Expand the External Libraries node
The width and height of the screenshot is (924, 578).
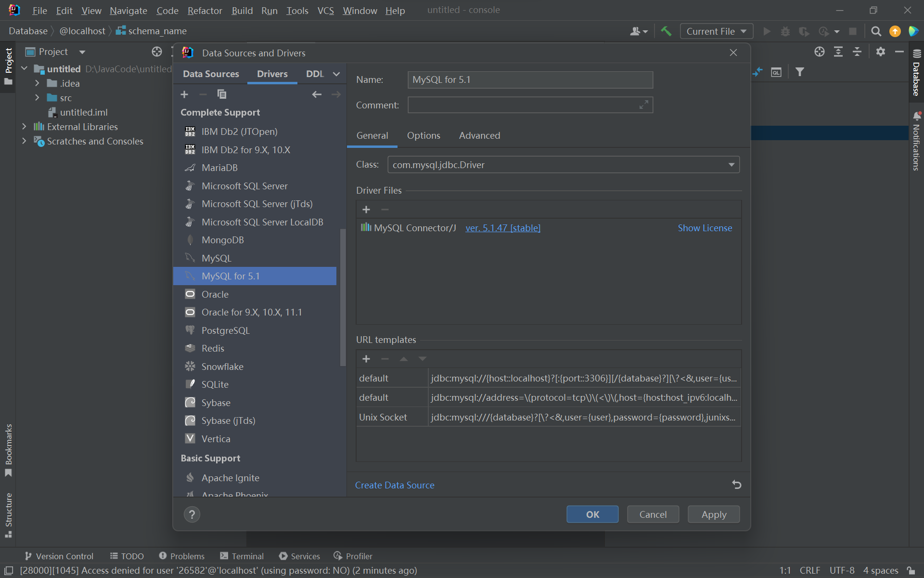24,127
